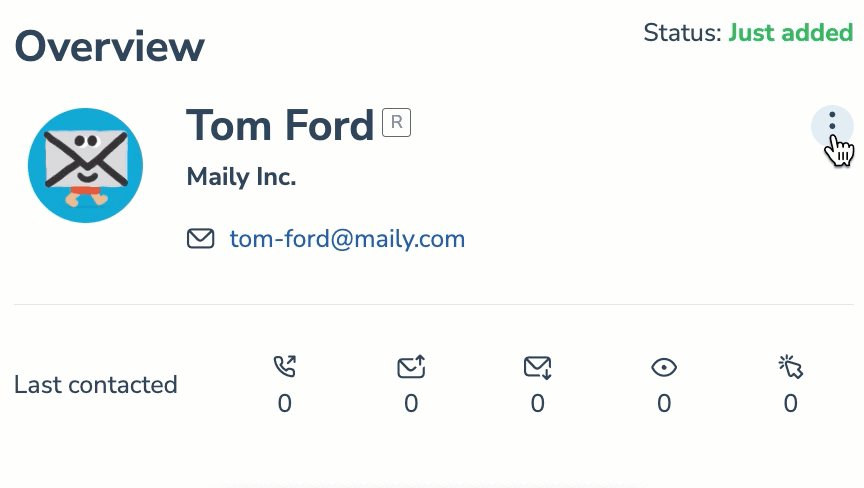
Task: Click the Maily Inc. company name
Action: (241, 177)
